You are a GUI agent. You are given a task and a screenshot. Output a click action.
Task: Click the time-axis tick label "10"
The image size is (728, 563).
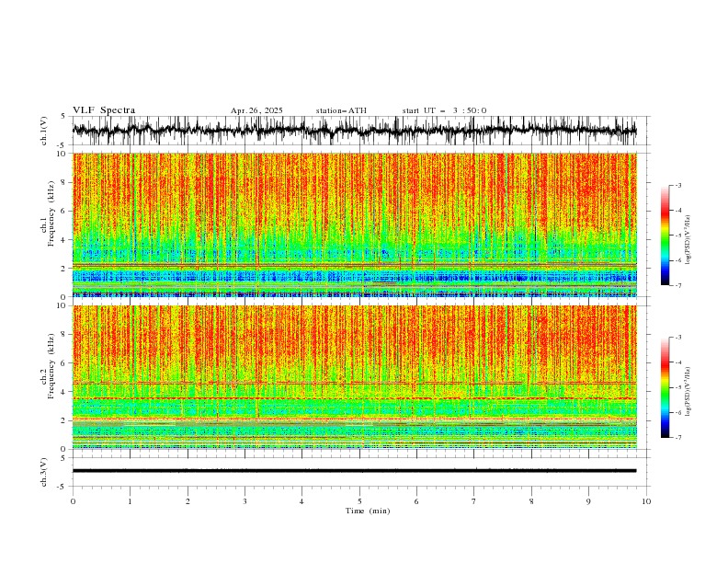646,501
